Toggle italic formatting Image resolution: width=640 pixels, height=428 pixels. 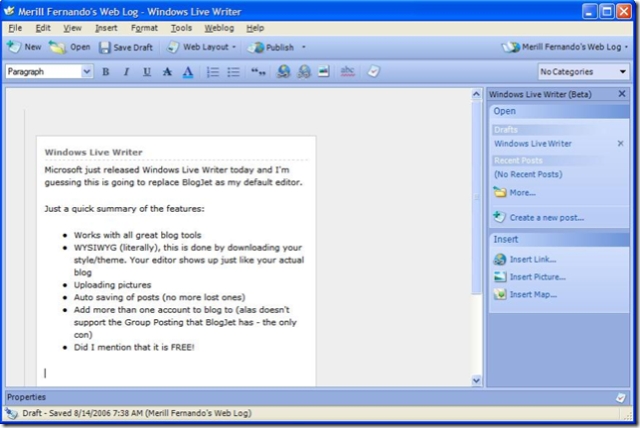click(126, 72)
